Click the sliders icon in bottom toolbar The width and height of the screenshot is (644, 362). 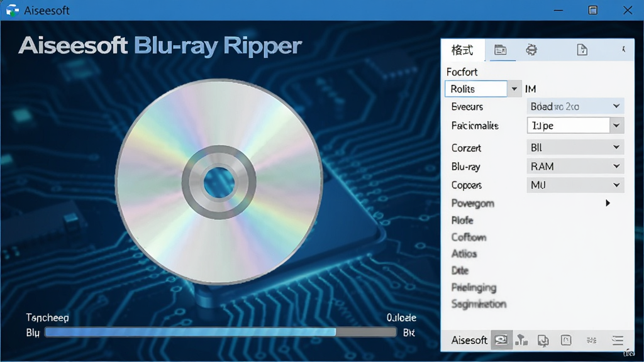coord(591,340)
